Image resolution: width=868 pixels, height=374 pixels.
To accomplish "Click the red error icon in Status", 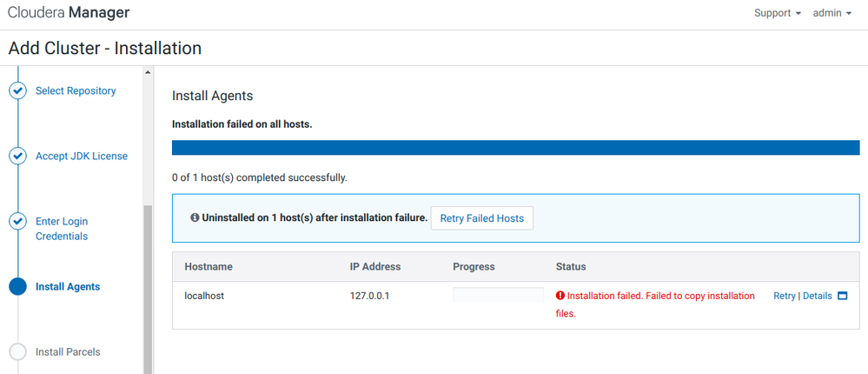I will [560, 296].
